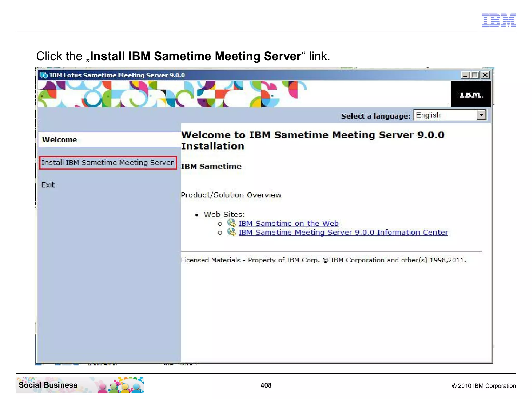Click the IBM logo at slide top right
Screen dimensions: 532x399
(x=499, y=20)
